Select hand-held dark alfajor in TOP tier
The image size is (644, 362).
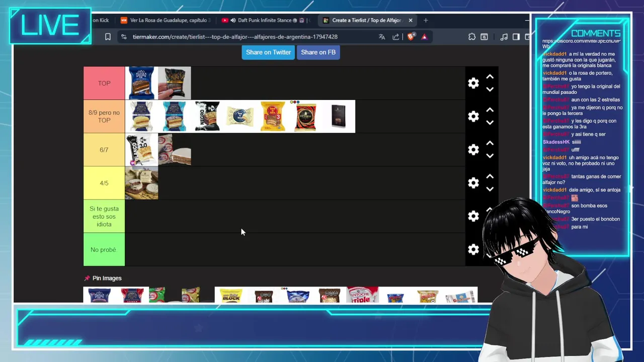[x=175, y=83]
